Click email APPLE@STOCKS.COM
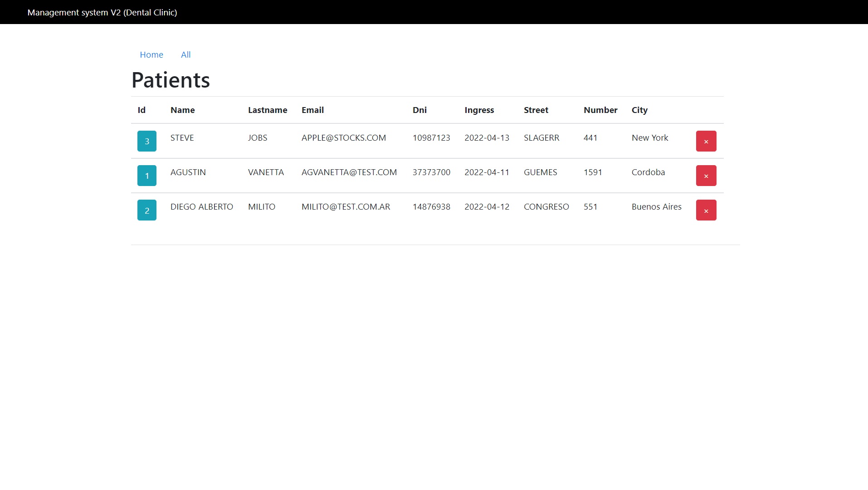Image resolution: width=868 pixels, height=490 pixels. click(344, 137)
